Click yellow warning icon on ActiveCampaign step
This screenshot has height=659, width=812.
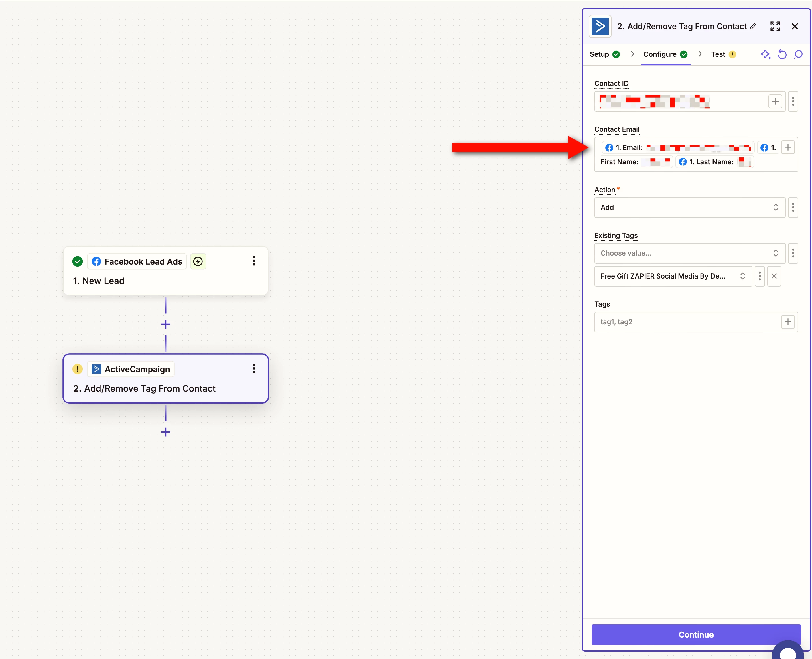coord(77,369)
